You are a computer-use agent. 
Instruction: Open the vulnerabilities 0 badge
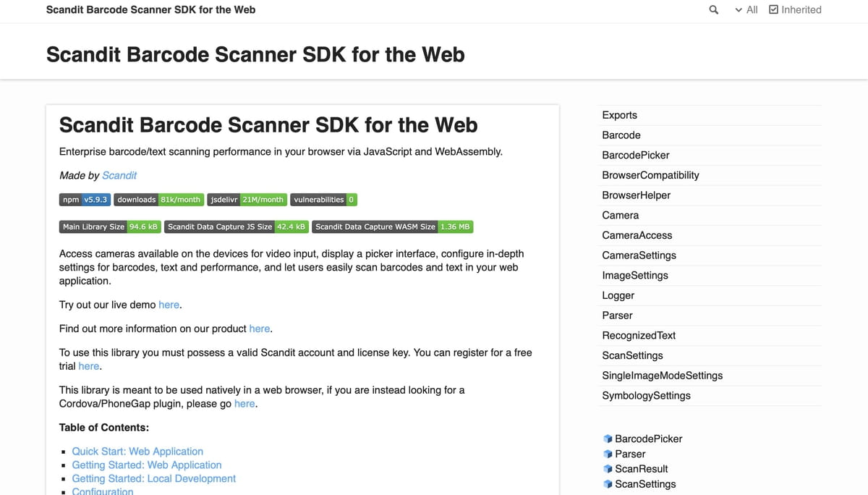click(323, 200)
